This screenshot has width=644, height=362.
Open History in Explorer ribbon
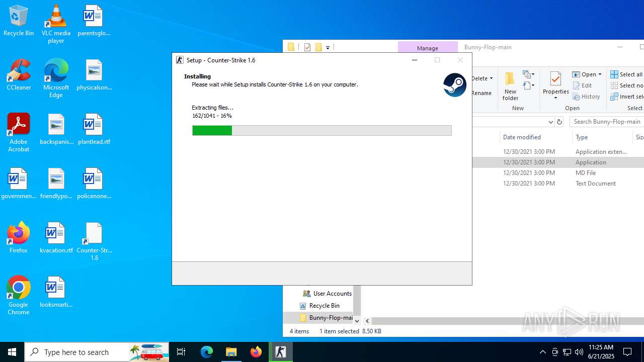pos(586,97)
